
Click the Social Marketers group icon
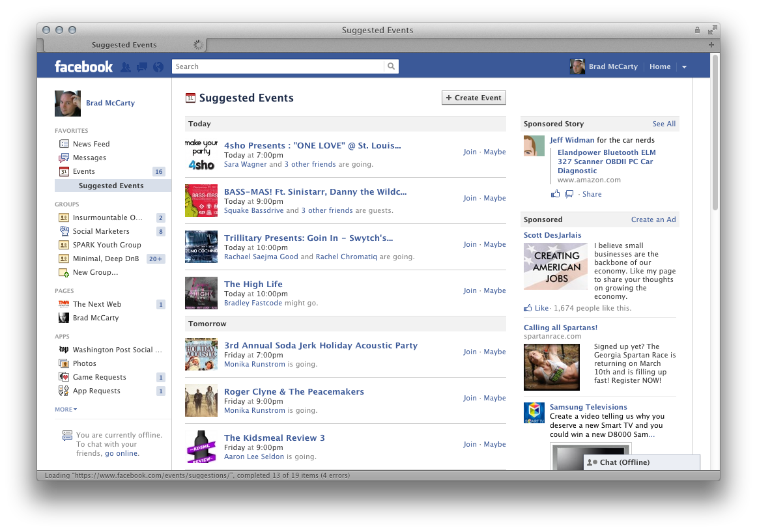64,231
